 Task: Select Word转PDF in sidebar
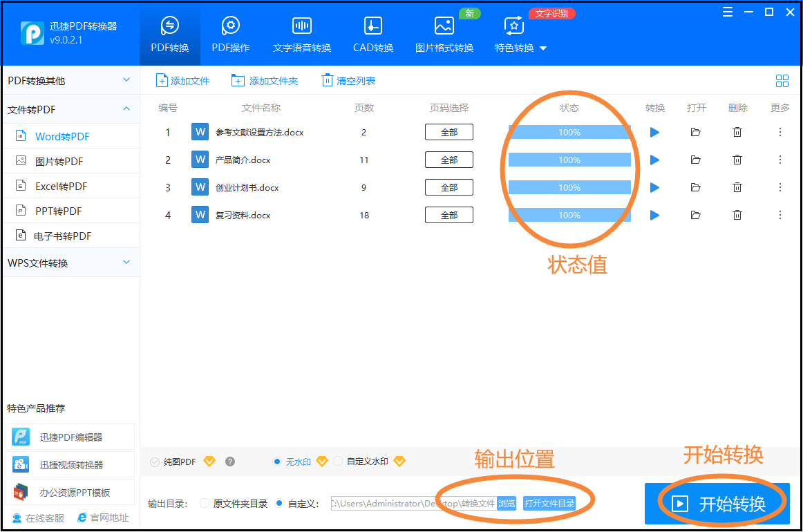point(70,136)
